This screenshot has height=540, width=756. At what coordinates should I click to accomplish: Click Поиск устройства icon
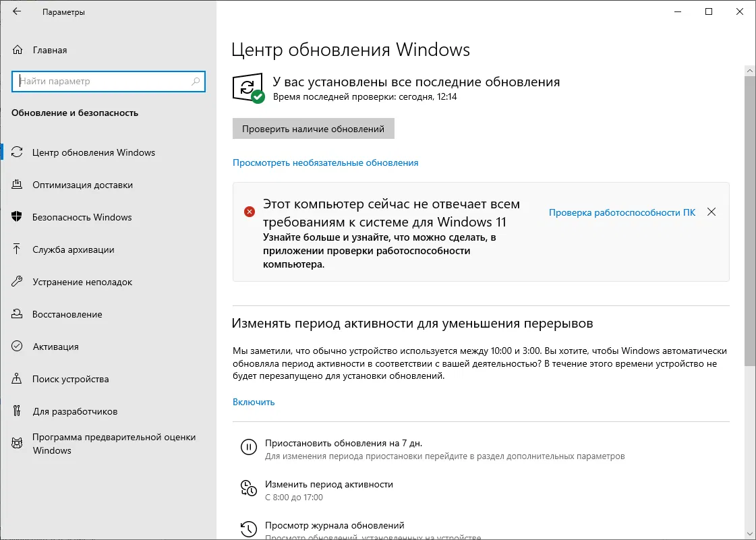click(17, 378)
